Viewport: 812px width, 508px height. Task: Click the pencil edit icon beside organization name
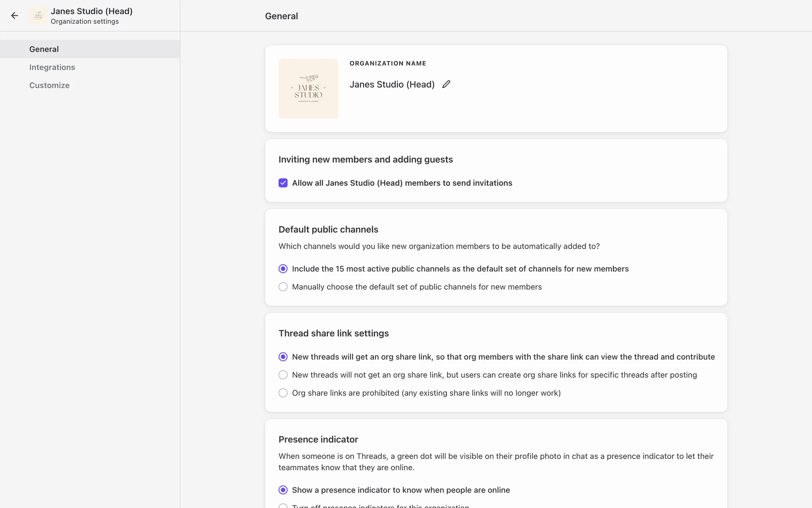pos(446,84)
